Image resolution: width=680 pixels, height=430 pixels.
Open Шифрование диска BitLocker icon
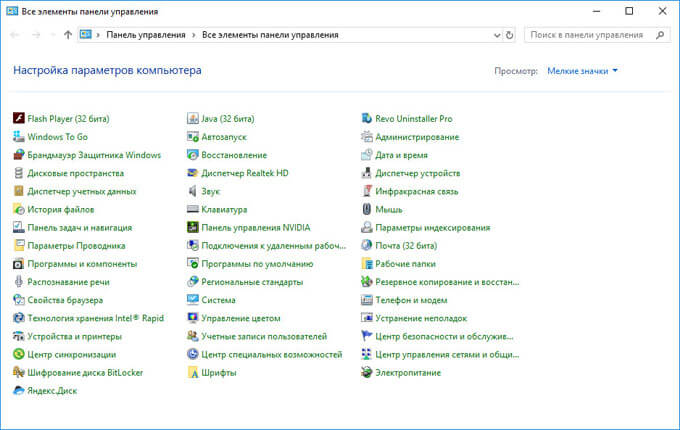coord(19,372)
